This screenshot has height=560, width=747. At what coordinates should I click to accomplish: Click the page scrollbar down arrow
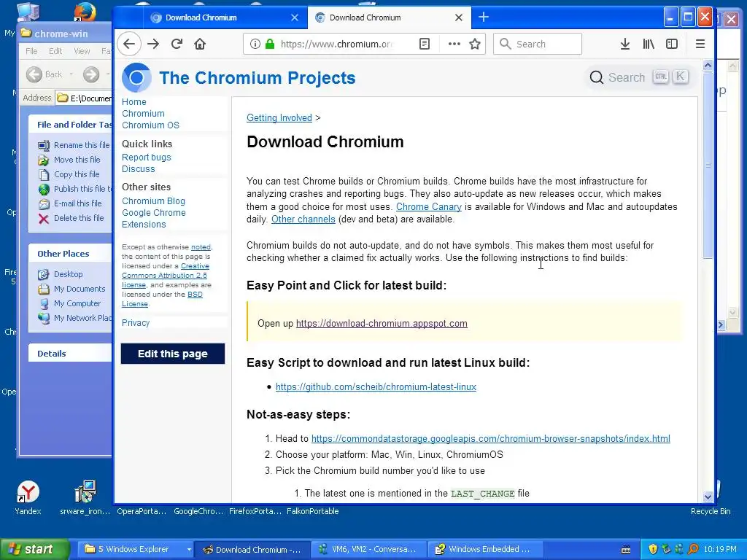[708, 497]
